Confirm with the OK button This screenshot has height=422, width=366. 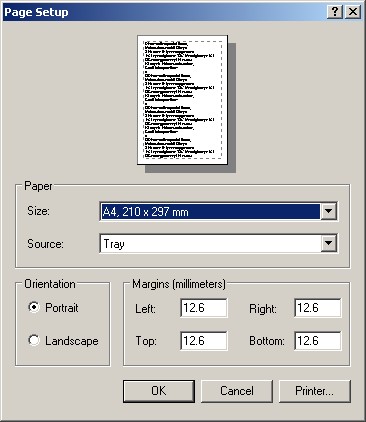click(x=159, y=391)
